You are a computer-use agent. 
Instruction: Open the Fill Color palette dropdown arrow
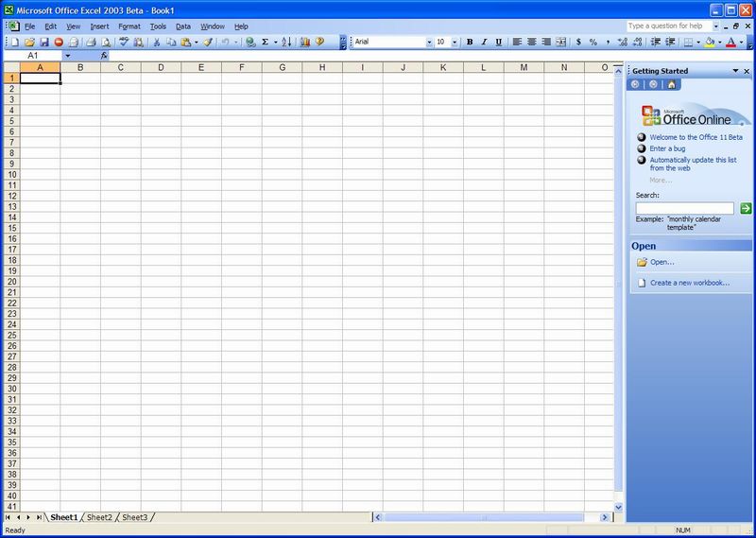(720, 42)
